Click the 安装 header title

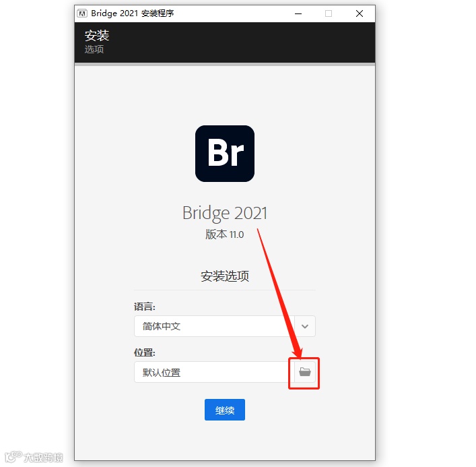[x=97, y=36]
